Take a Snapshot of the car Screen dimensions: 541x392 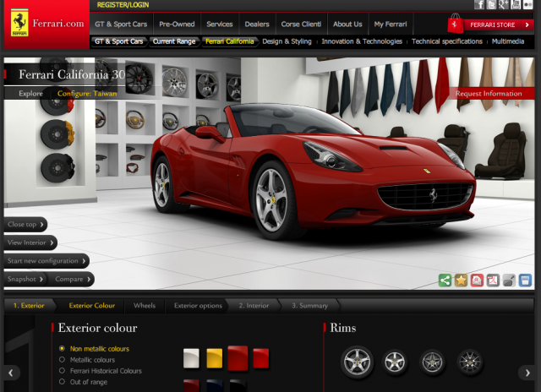(x=25, y=280)
